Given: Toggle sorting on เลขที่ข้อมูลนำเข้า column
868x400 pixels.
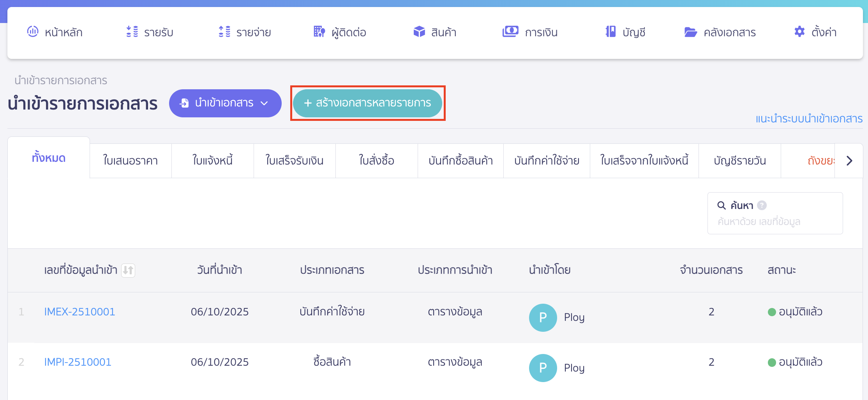Looking at the screenshot, I should click(129, 270).
